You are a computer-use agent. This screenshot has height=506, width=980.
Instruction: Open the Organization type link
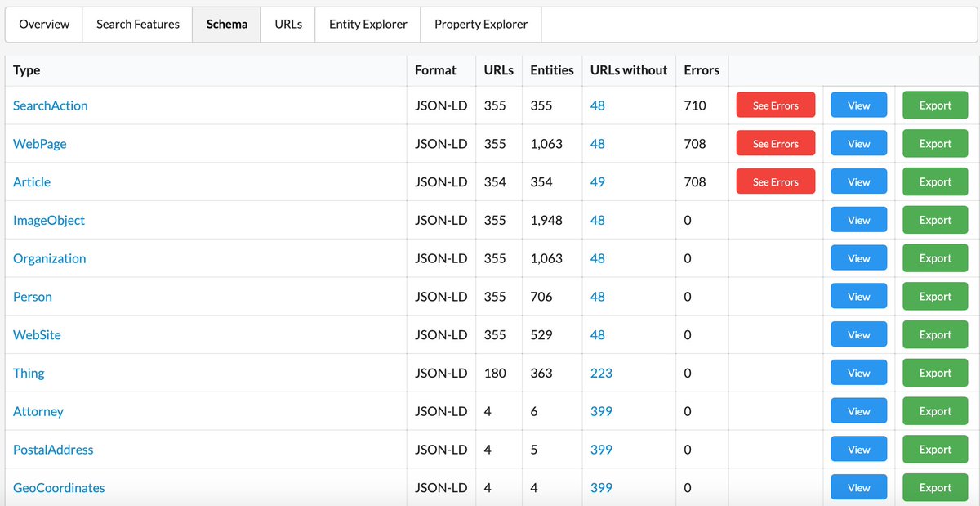tap(50, 258)
